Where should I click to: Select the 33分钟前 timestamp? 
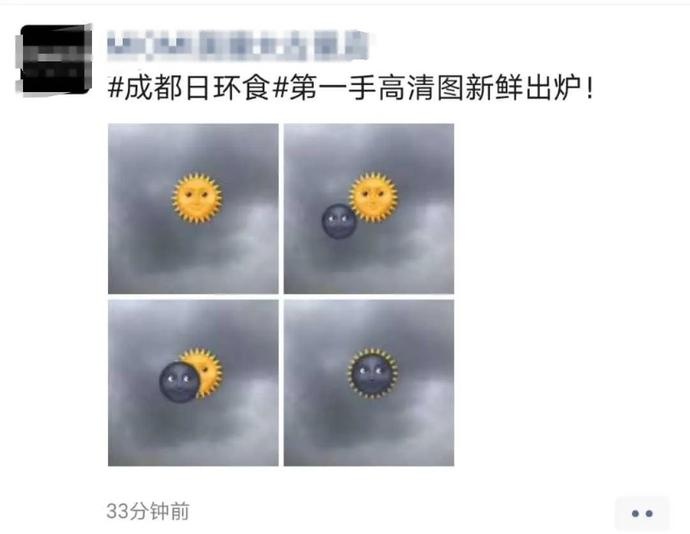point(148,512)
